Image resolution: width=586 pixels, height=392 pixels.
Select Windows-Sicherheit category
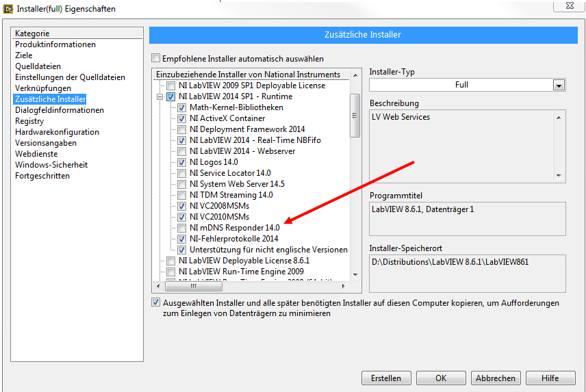tap(51, 165)
